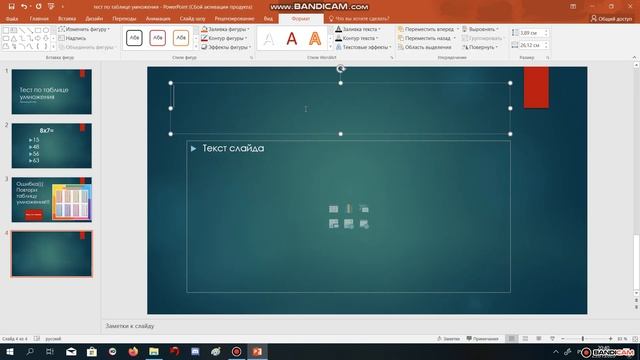Expand the shape styles gallery arrow
This screenshot has height=360, width=640.
[x=196, y=47]
